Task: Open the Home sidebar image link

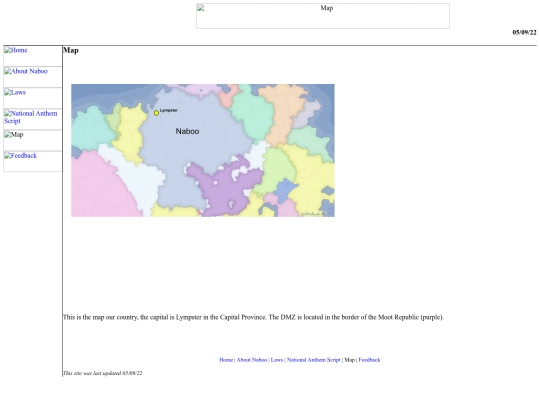Action: click(33, 56)
